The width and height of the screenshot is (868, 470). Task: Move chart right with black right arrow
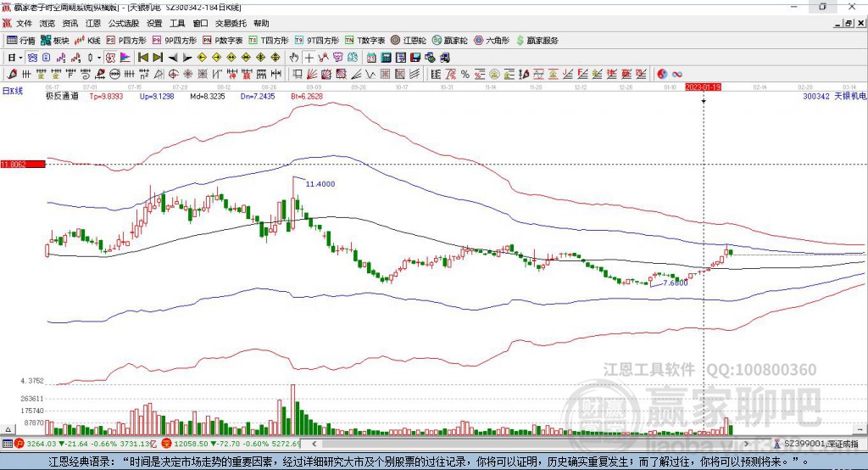click(187, 58)
